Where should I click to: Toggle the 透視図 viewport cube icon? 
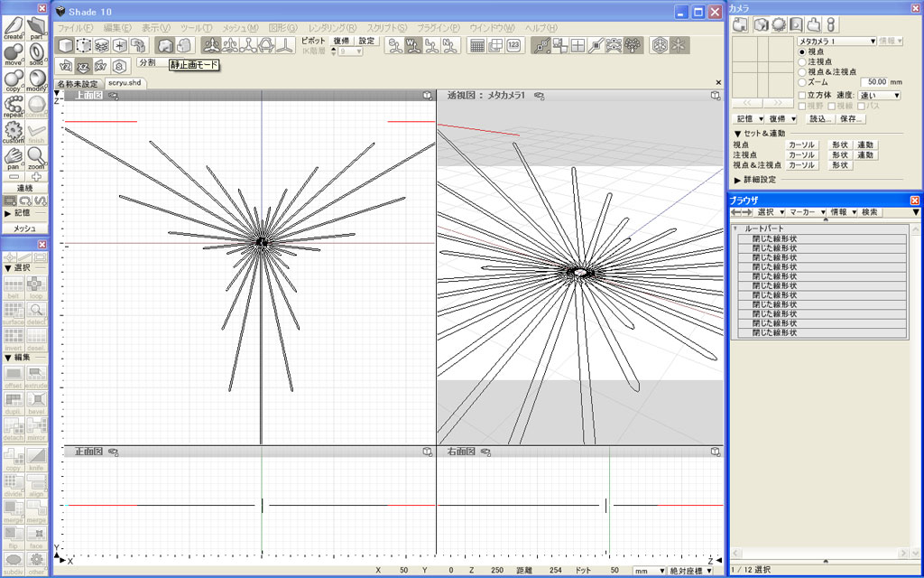[716, 96]
